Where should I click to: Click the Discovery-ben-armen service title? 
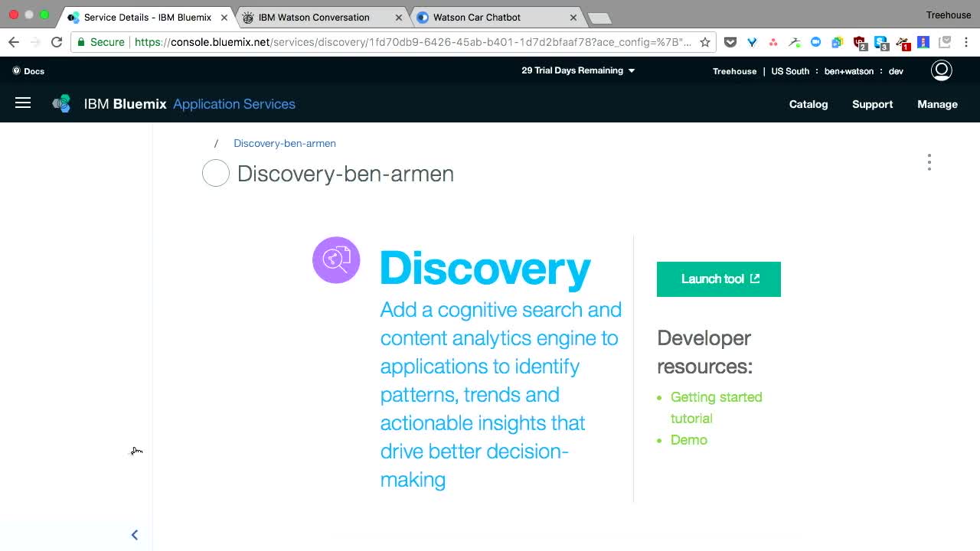coord(345,174)
